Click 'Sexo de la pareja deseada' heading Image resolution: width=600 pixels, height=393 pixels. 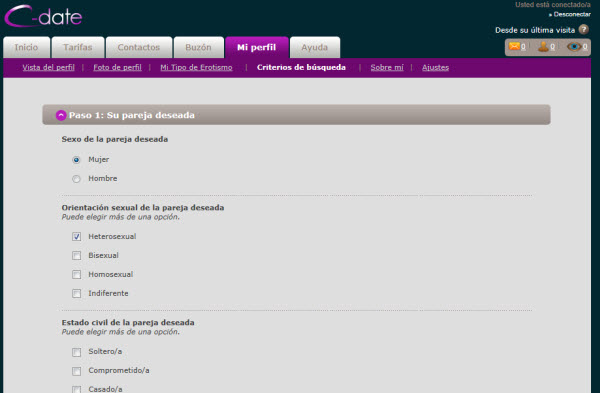[x=115, y=139]
